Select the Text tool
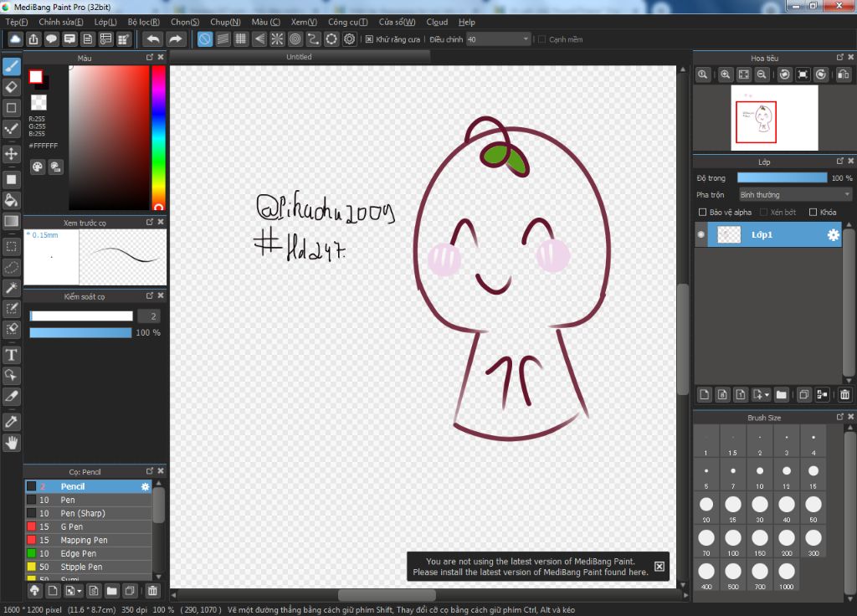 point(12,355)
